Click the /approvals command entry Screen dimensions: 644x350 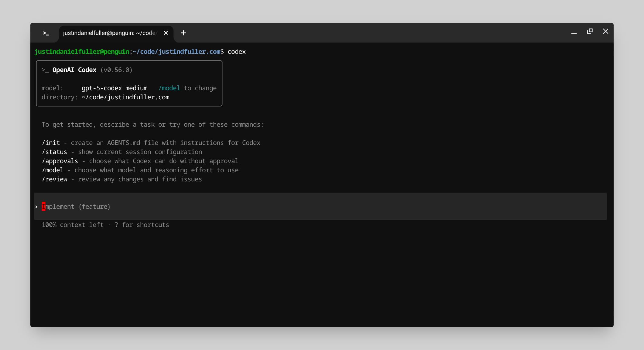pyautogui.click(x=60, y=161)
